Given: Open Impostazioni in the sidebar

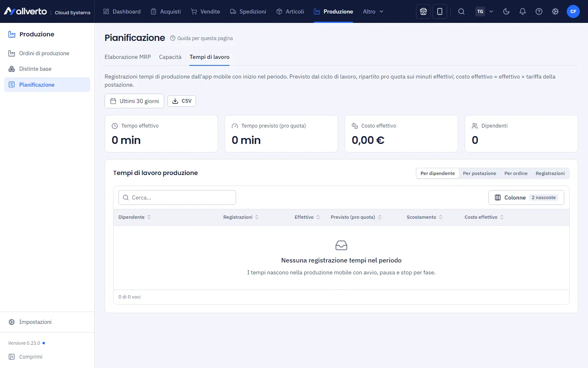Looking at the screenshot, I should pyautogui.click(x=47, y=322).
